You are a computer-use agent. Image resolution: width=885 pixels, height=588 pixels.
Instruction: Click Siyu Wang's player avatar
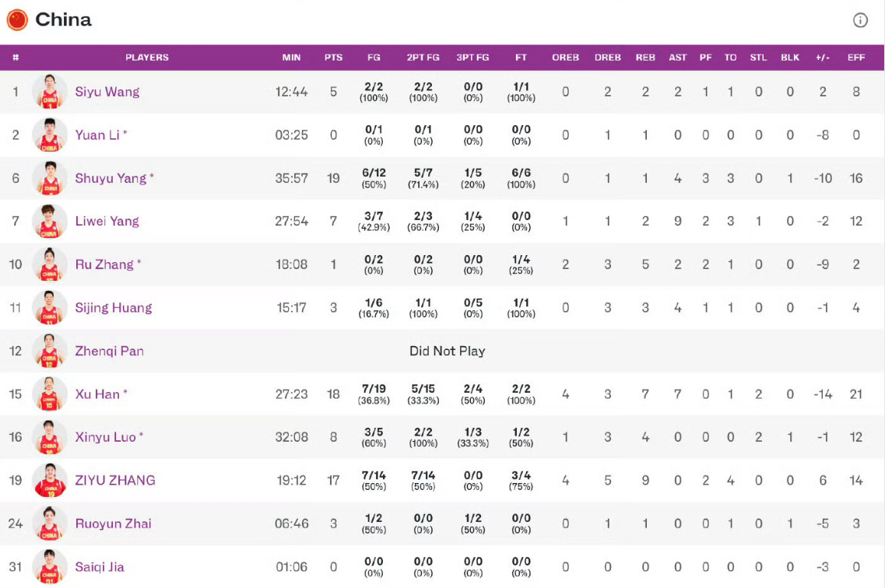(x=49, y=91)
